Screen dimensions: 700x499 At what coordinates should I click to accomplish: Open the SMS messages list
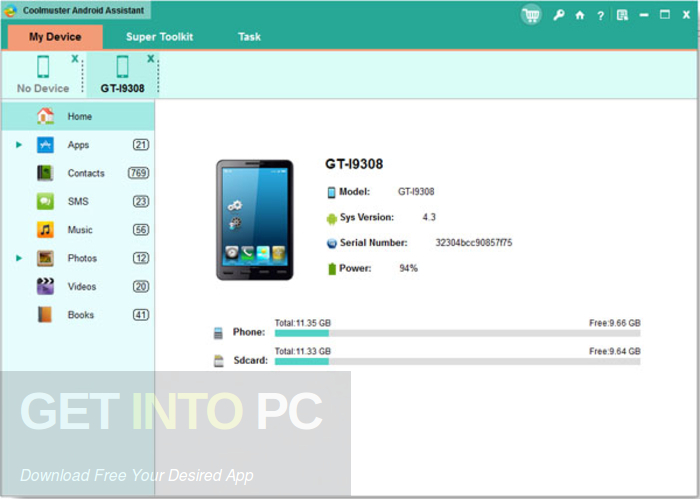pos(78,201)
